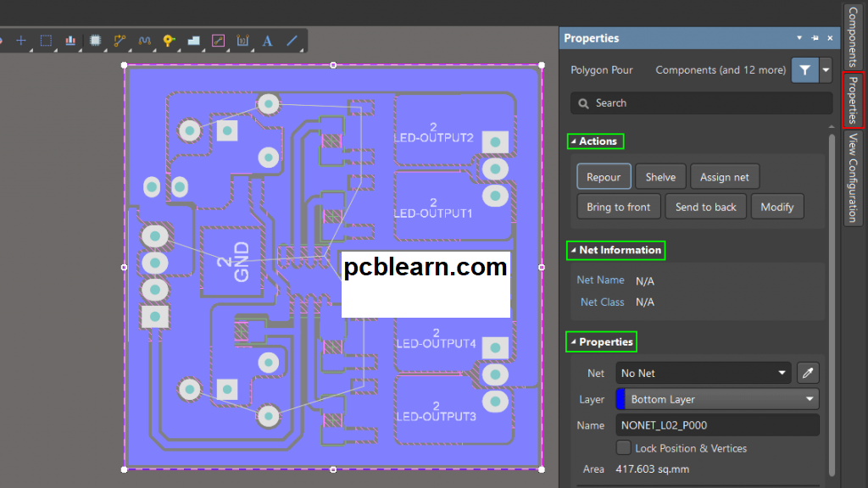The width and height of the screenshot is (868, 488).
Task: Collapse the Net Information section
Action: point(573,250)
